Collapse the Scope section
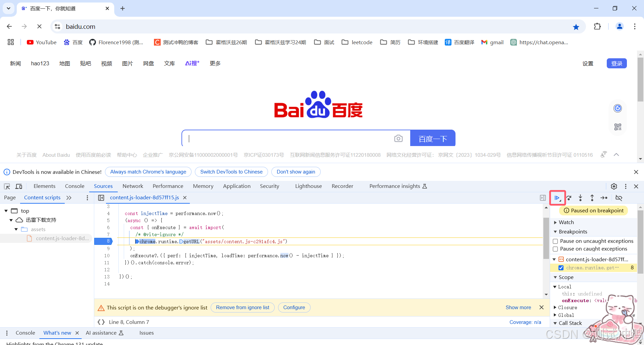 point(555,277)
